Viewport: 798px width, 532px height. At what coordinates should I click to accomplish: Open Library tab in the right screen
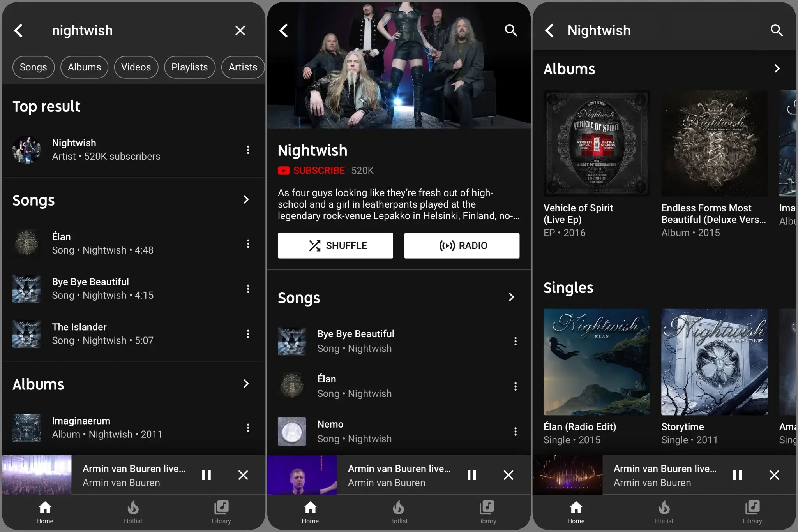[x=752, y=513]
